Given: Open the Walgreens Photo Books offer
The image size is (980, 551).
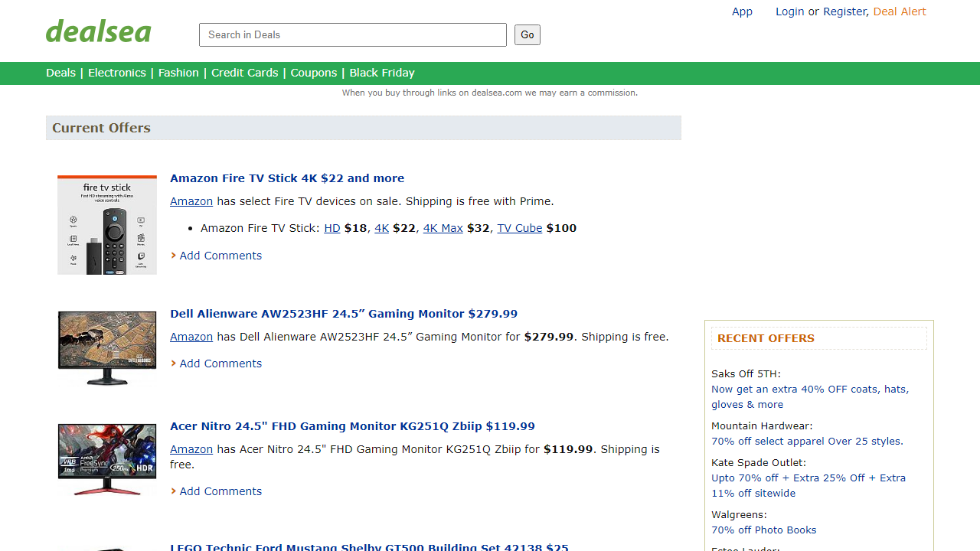Looking at the screenshot, I should 763,530.
